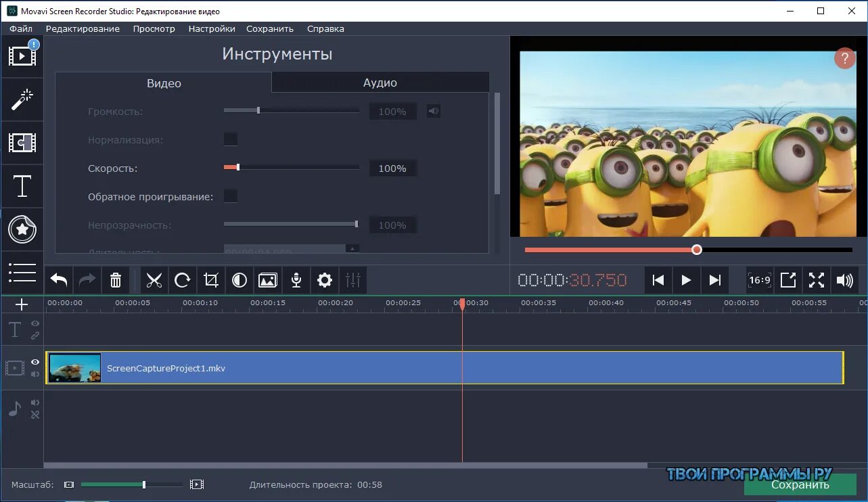
Task: Open the list panel in the sidebar
Action: [x=22, y=272]
